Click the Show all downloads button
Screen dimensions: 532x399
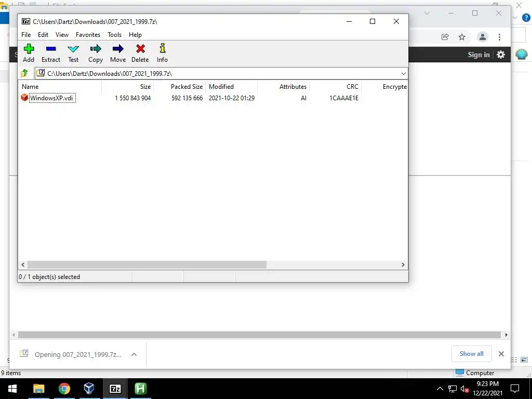(x=471, y=353)
